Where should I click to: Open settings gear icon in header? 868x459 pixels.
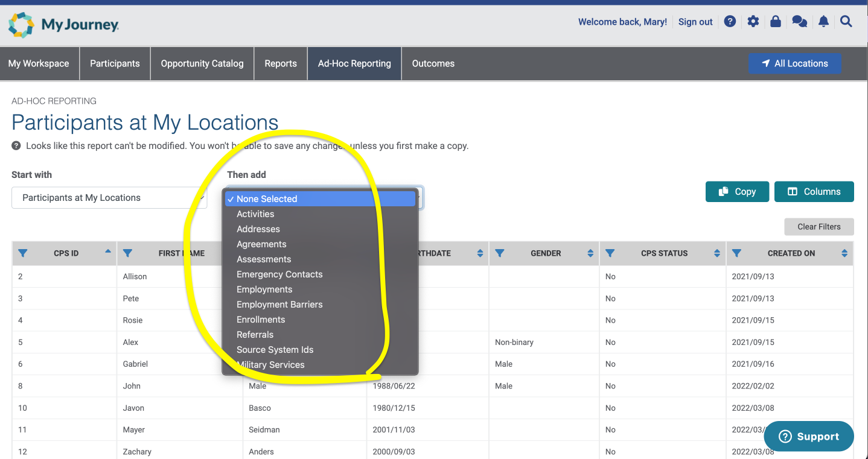point(753,22)
